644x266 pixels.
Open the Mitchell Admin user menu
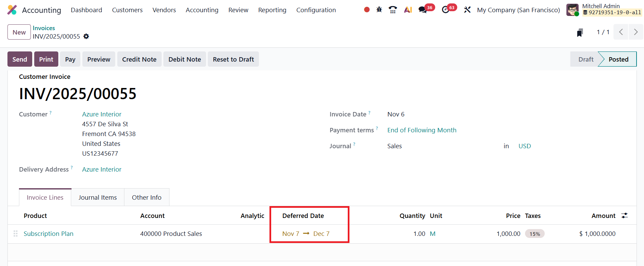tap(604, 9)
